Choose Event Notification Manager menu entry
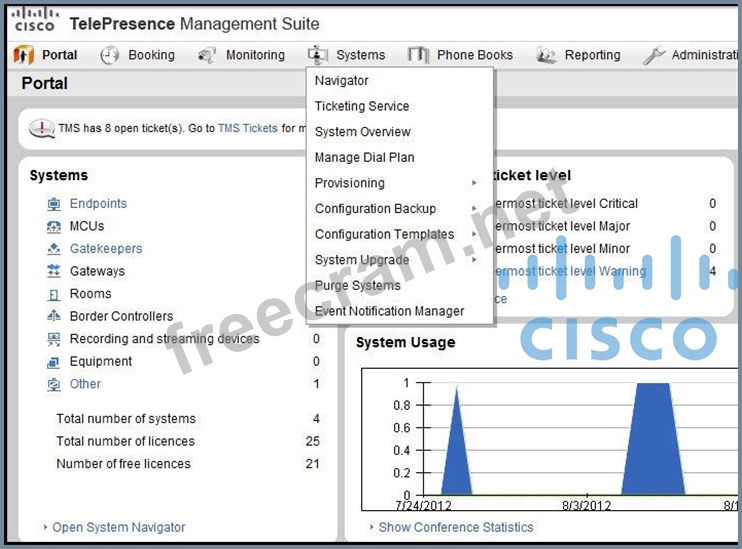Screen dimensions: 742x549 (389, 311)
